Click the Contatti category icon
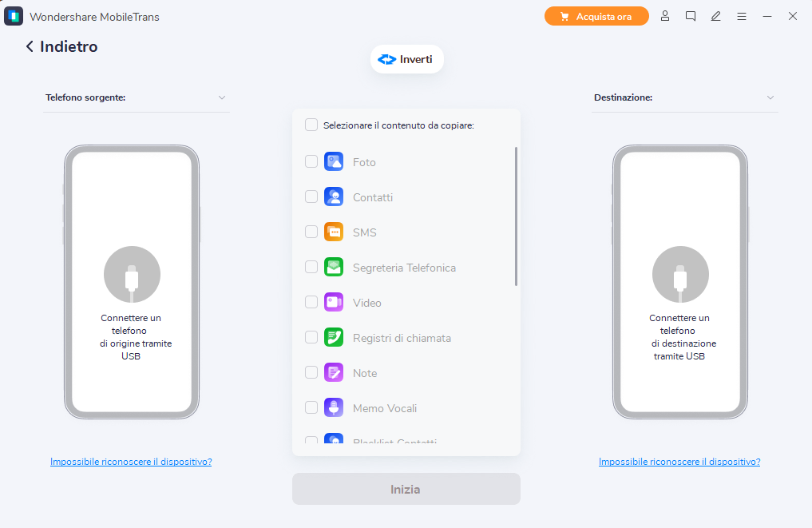The height and width of the screenshot is (528, 812). coord(333,197)
